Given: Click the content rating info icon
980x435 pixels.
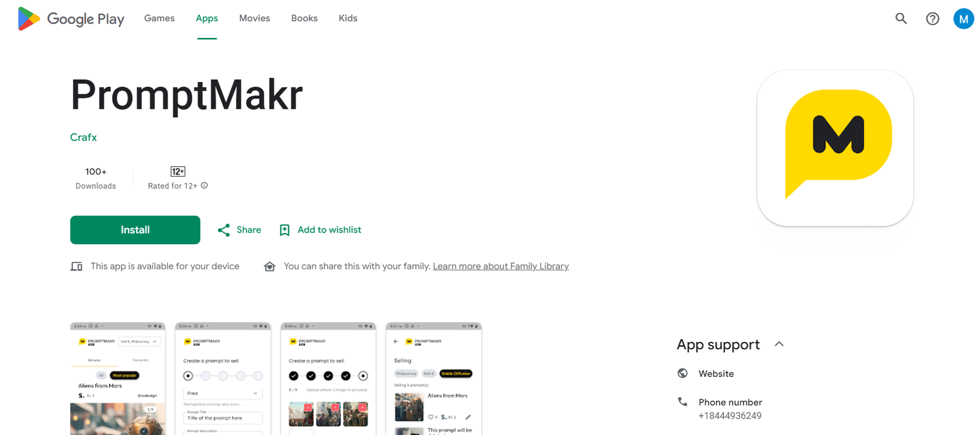Looking at the screenshot, I should (205, 185).
